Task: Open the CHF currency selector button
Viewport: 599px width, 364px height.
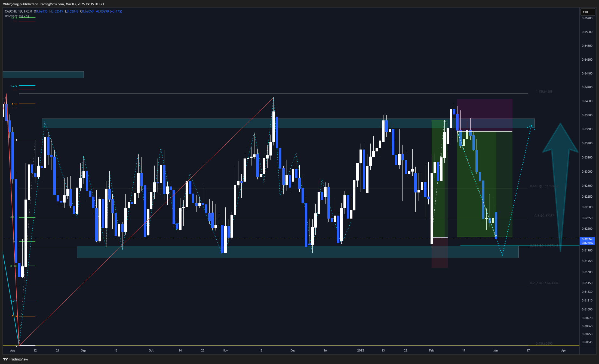Action: point(587,12)
